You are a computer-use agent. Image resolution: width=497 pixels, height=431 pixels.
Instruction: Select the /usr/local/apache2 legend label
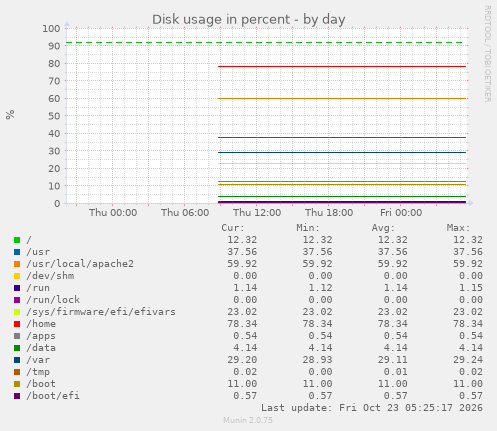click(80, 264)
